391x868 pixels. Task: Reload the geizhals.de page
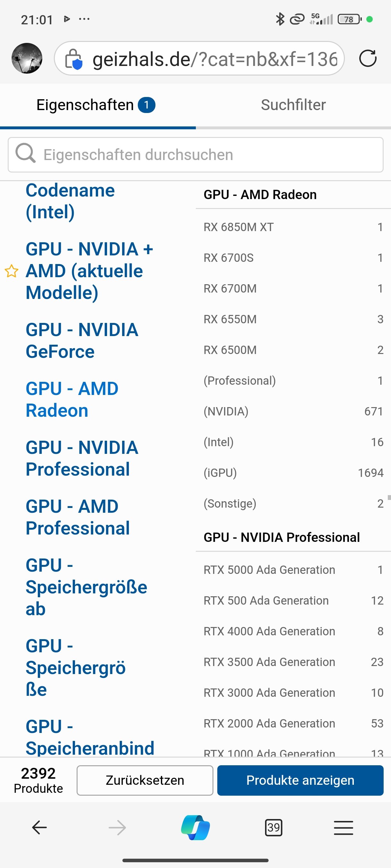[368, 58]
